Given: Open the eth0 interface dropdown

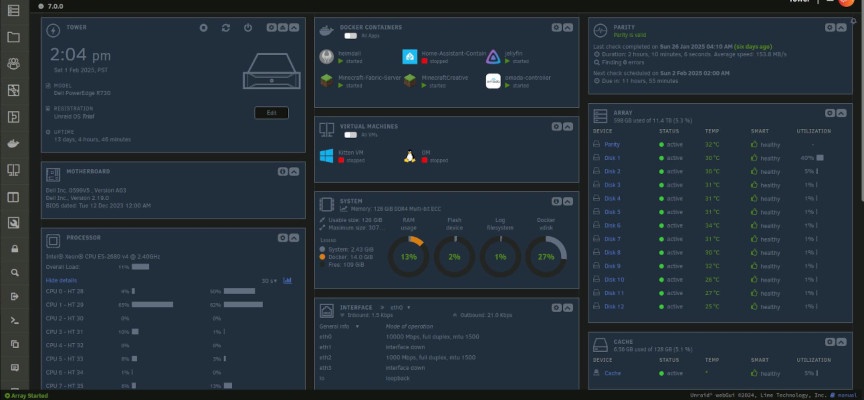Looking at the screenshot, I should click(401, 307).
